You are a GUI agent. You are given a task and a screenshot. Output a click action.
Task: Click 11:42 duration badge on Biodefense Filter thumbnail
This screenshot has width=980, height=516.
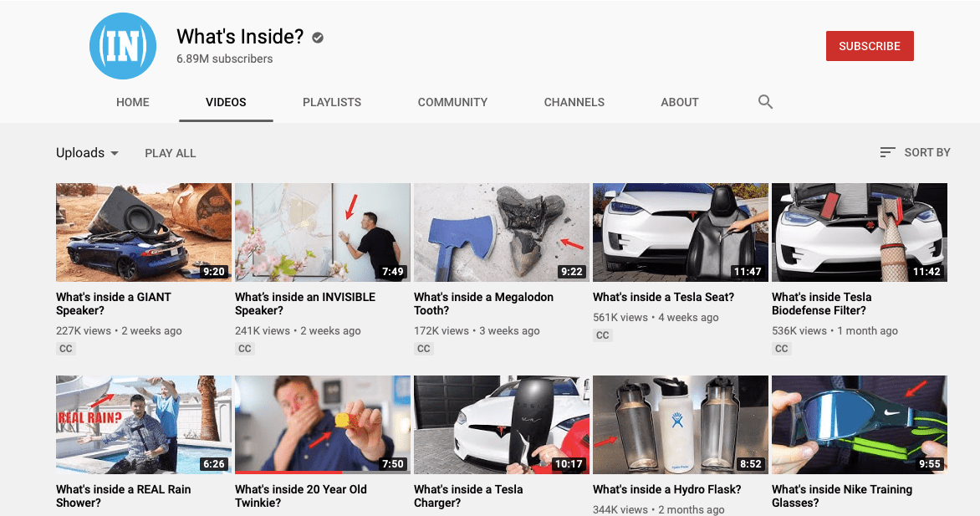point(926,272)
